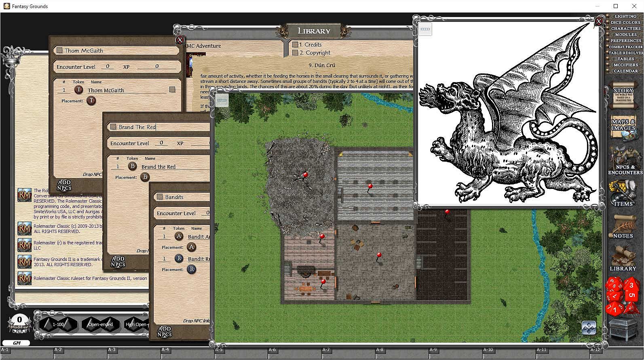The image size is (644, 360).
Task: Toggle the checkbox at the end of Thom McGaith's NPC row
Action: [172, 89]
